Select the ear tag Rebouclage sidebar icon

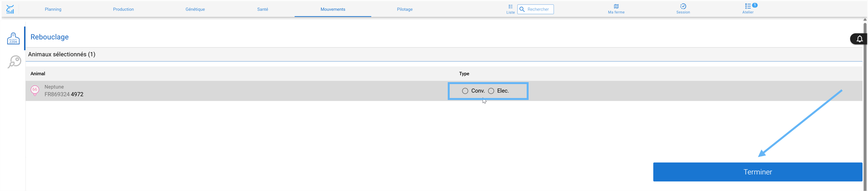(x=13, y=38)
